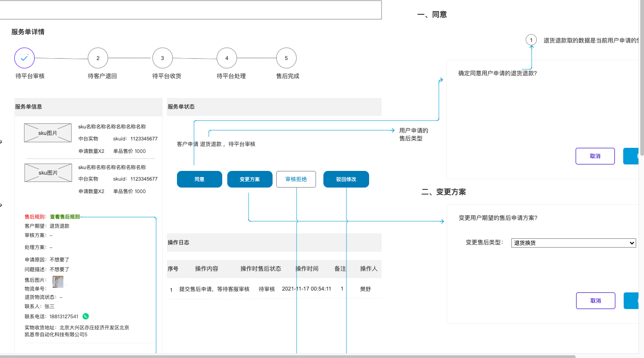Screen dimensions: 644x358
Task: Click the 操作时间 column header
Action: tap(307, 269)
